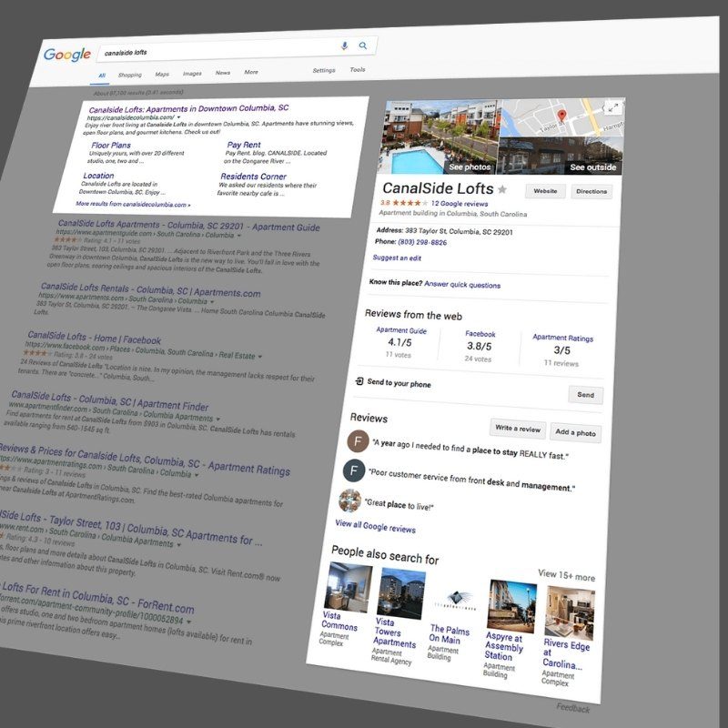The image size is (728, 728).
Task: Call the phone number (803) 298-8826
Action: click(x=422, y=242)
